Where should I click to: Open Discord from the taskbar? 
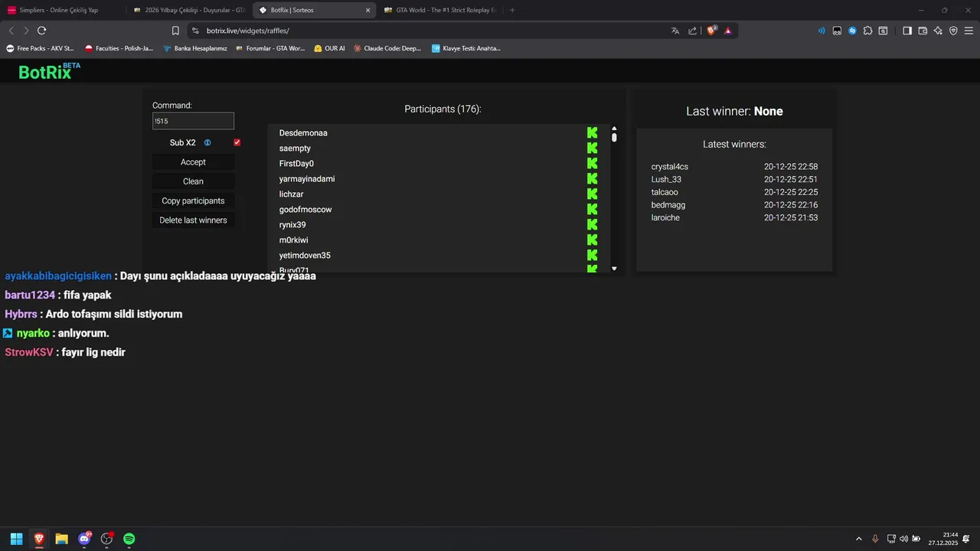tap(84, 539)
